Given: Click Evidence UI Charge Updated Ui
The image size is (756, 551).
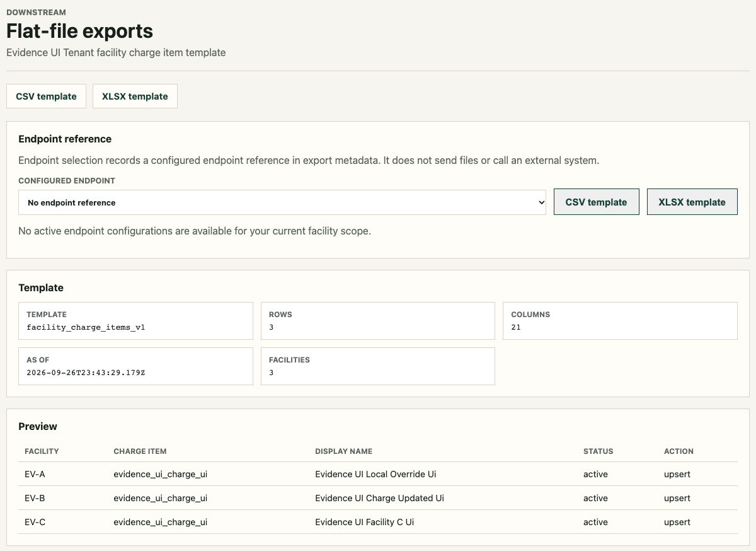Looking at the screenshot, I should [x=379, y=498].
